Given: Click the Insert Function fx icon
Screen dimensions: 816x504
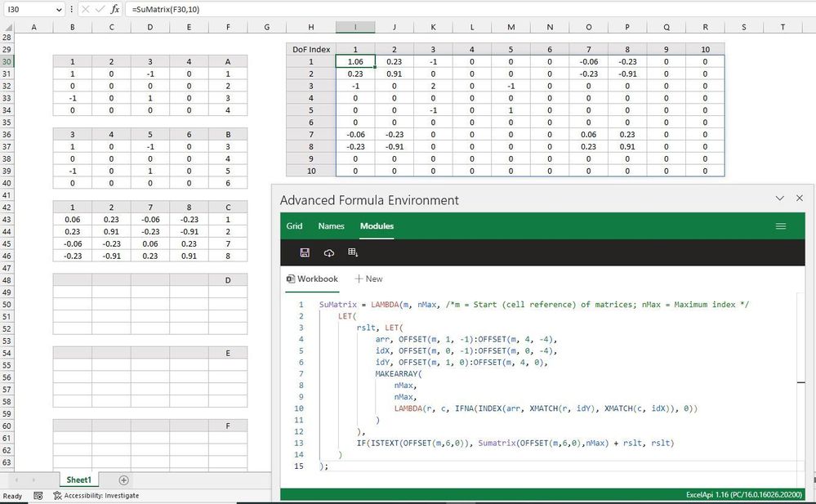Looking at the screenshot, I should [x=115, y=9].
